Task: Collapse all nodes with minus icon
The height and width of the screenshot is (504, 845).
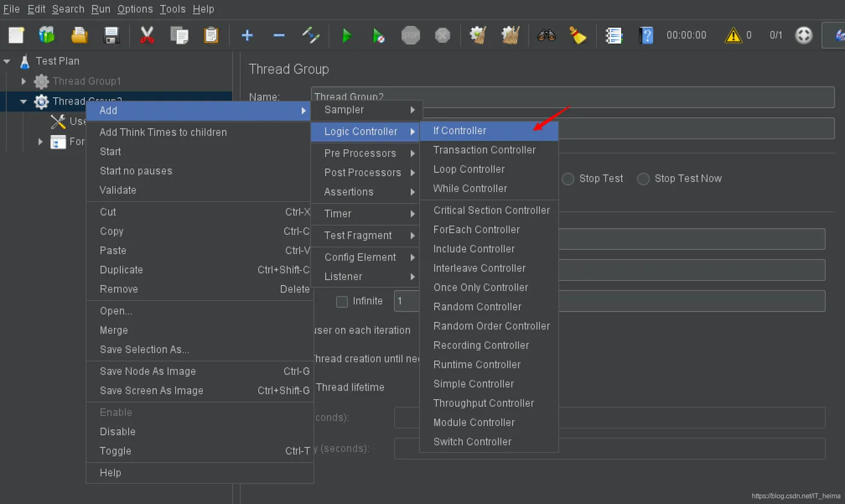Action: [279, 35]
